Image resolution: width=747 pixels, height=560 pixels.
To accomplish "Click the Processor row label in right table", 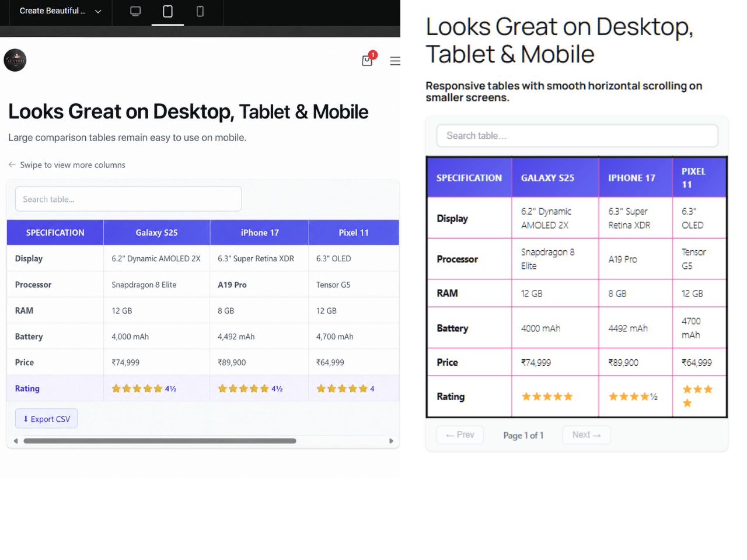I will (458, 259).
